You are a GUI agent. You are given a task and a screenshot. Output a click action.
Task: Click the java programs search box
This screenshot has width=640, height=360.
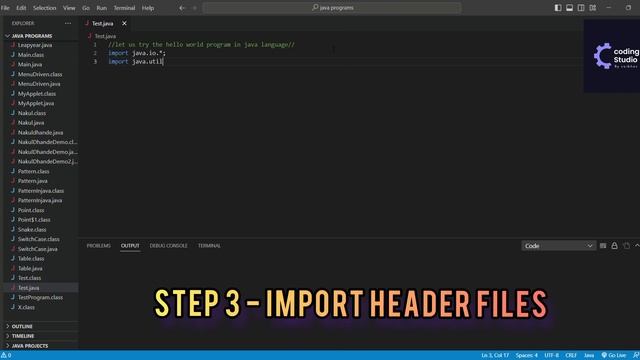(332, 8)
